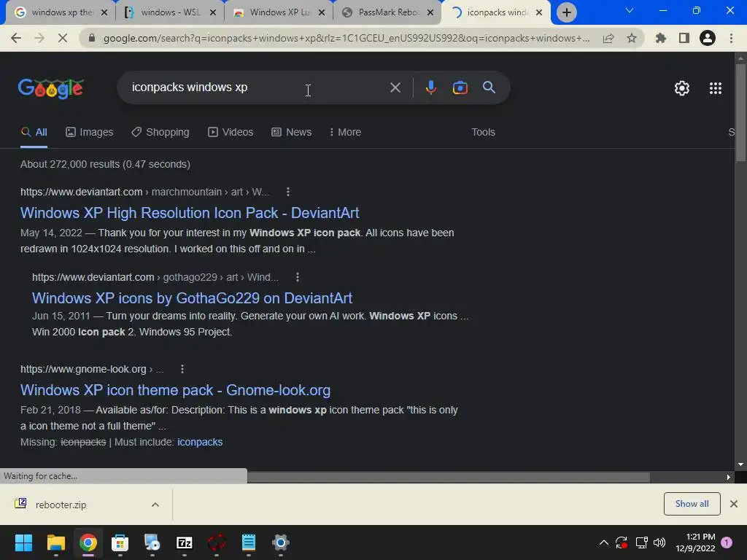Open Chrome three-dot menu
Screen dimensions: 747x560
pos(731,38)
